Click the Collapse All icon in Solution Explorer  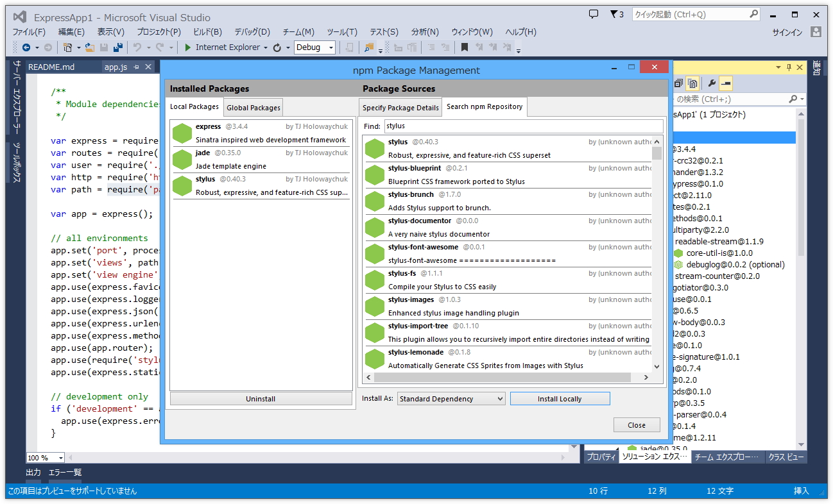679,83
